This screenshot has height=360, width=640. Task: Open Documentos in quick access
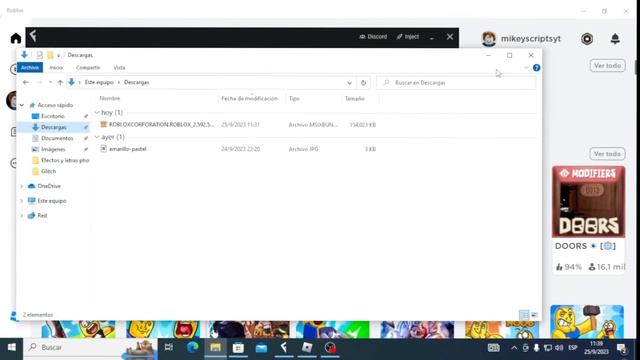pos(57,138)
